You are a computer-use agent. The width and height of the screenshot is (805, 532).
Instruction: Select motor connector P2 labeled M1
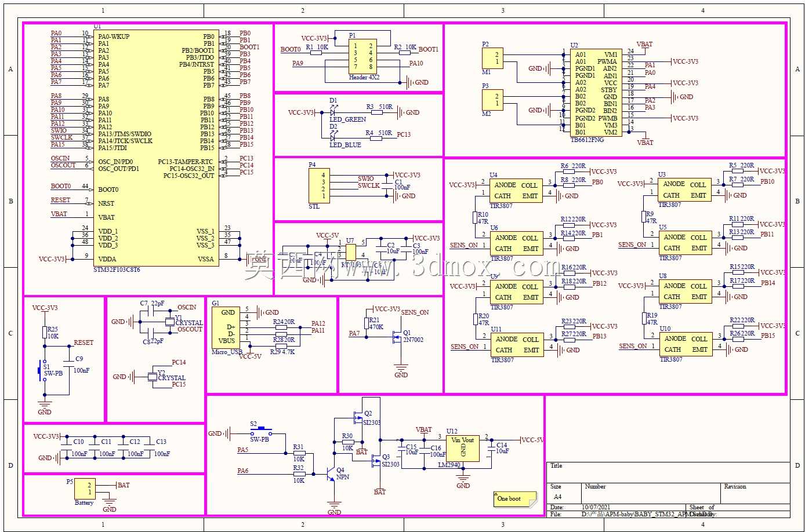[492, 58]
